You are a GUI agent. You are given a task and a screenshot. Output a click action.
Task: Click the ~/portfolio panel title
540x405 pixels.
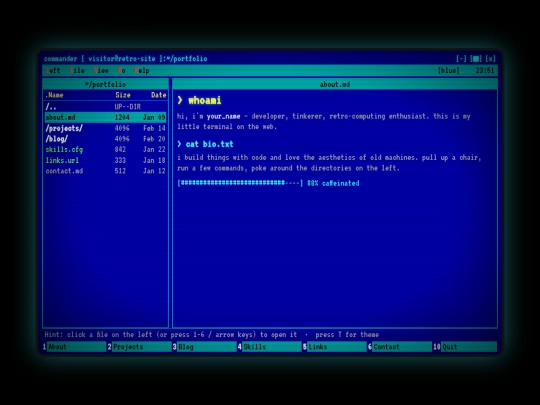tap(105, 84)
